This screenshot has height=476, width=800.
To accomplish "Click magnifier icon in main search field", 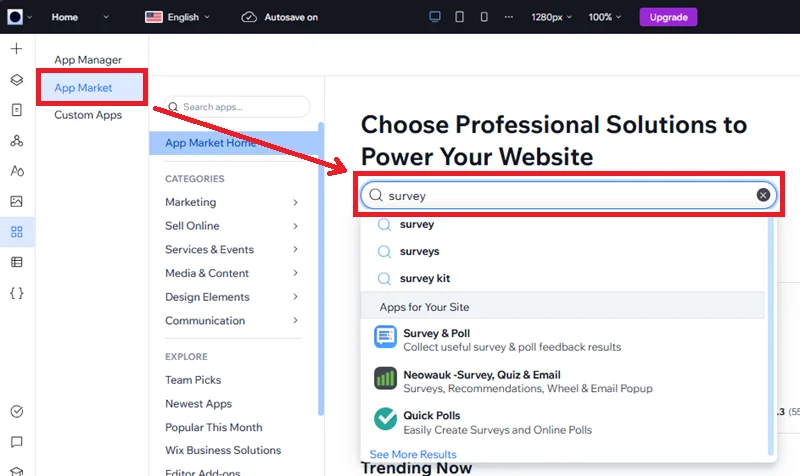I will click(376, 195).
